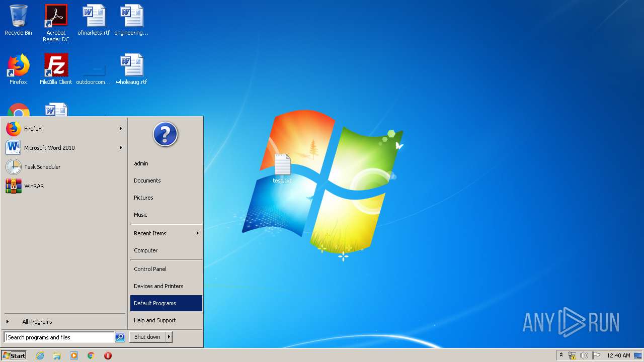Open Control Panel from Start menu
The height and width of the screenshot is (362, 644).
click(166, 269)
